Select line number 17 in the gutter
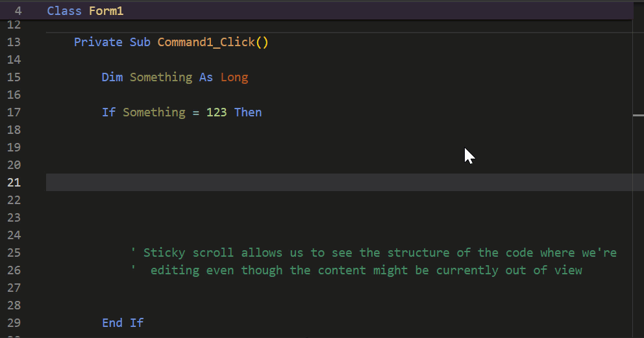 tap(14, 112)
